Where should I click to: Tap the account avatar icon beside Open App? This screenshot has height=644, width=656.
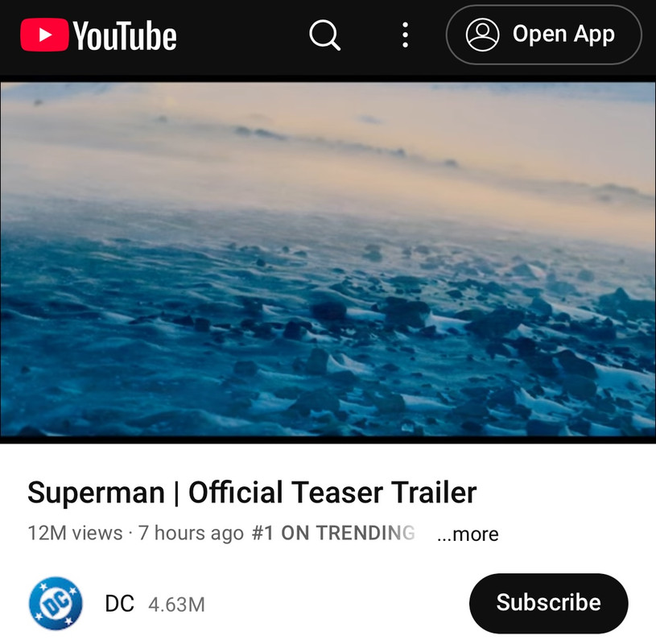[x=482, y=35]
